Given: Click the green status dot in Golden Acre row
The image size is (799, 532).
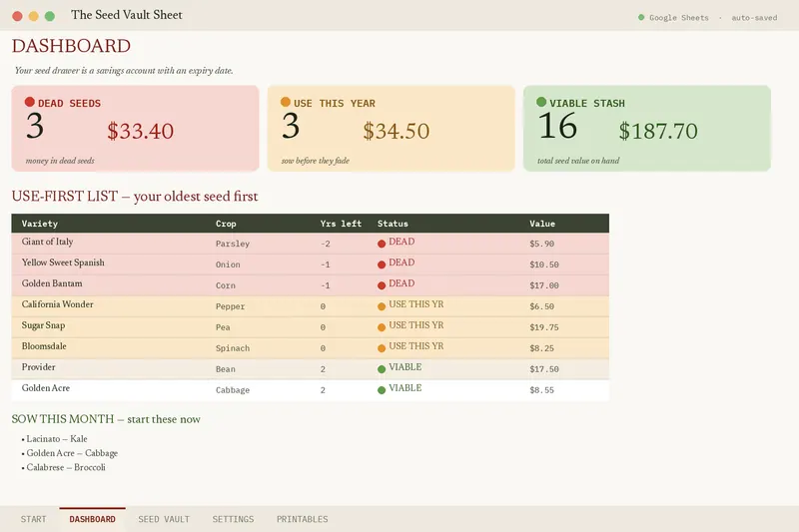Looking at the screenshot, I should tap(382, 390).
